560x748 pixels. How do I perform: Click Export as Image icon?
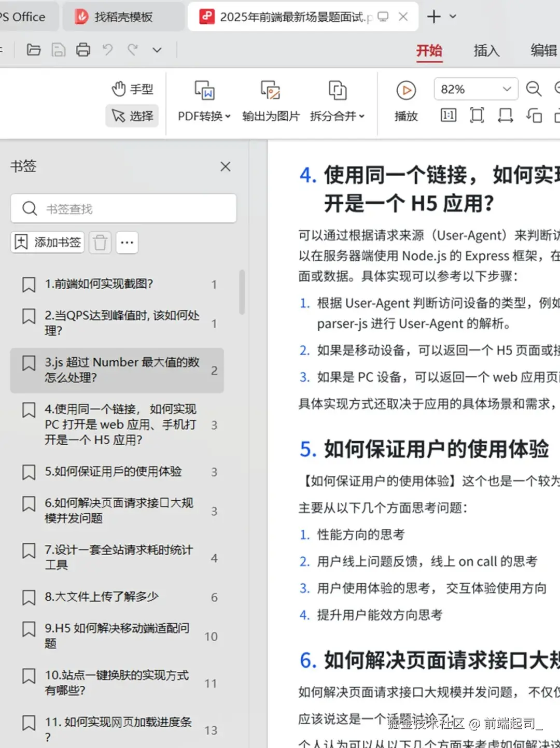(x=270, y=90)
